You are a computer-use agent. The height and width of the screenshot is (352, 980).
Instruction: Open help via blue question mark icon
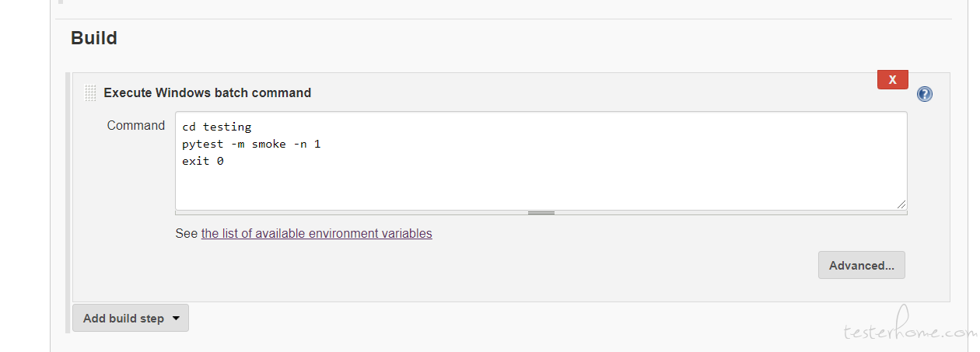pos(925,94)
